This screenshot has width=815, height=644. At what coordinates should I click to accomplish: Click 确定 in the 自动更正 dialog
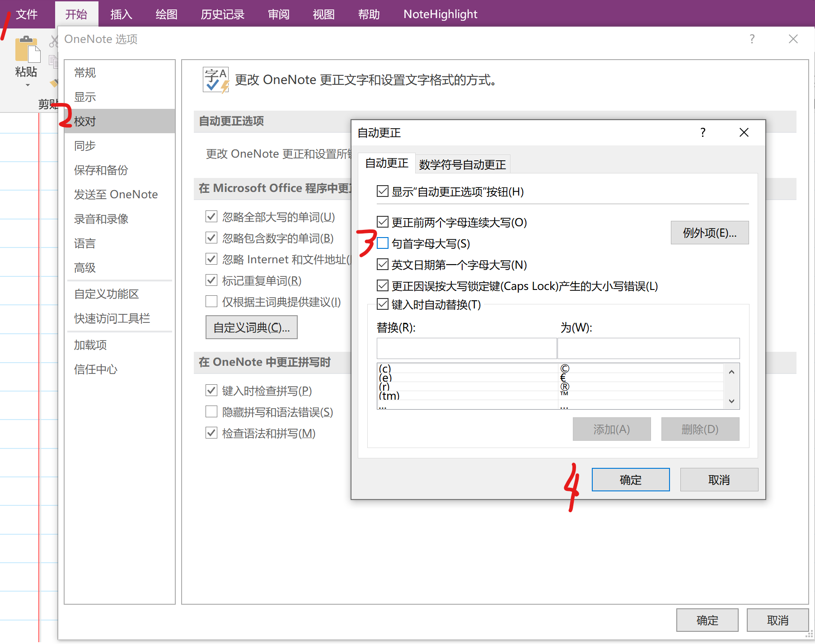coord(631,480)
